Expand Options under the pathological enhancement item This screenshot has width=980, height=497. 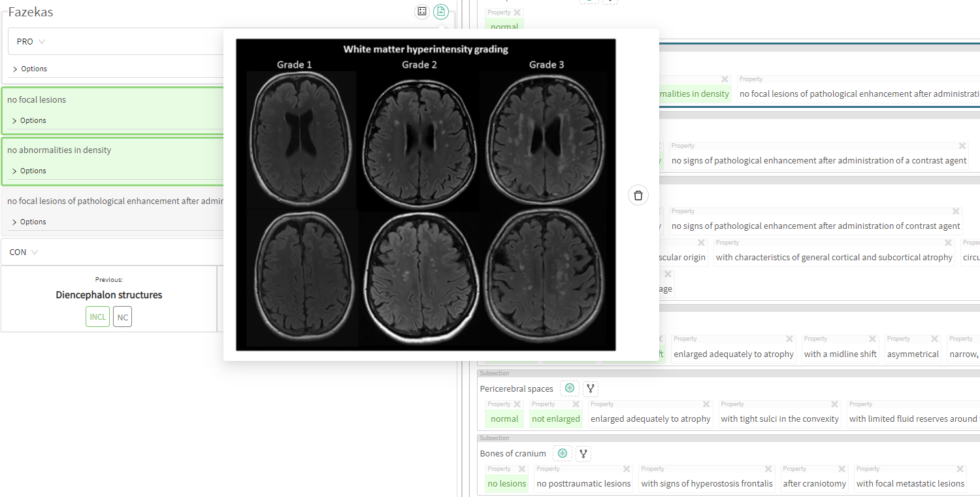click(x=29, y=222)
